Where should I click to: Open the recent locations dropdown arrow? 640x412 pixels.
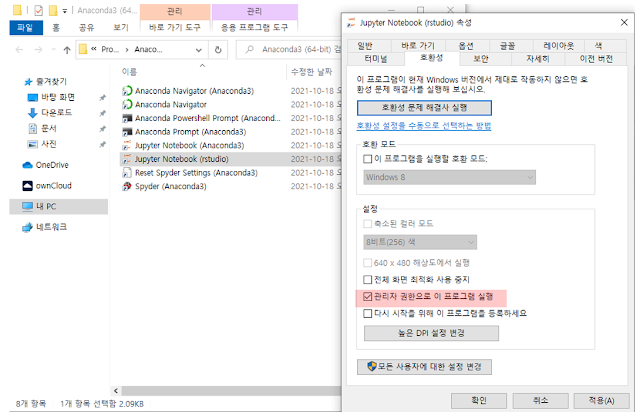coord(53,49)
